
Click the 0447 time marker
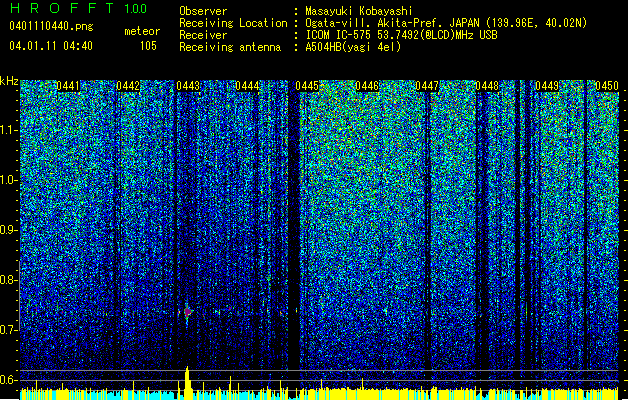click(x=427, y=86)
